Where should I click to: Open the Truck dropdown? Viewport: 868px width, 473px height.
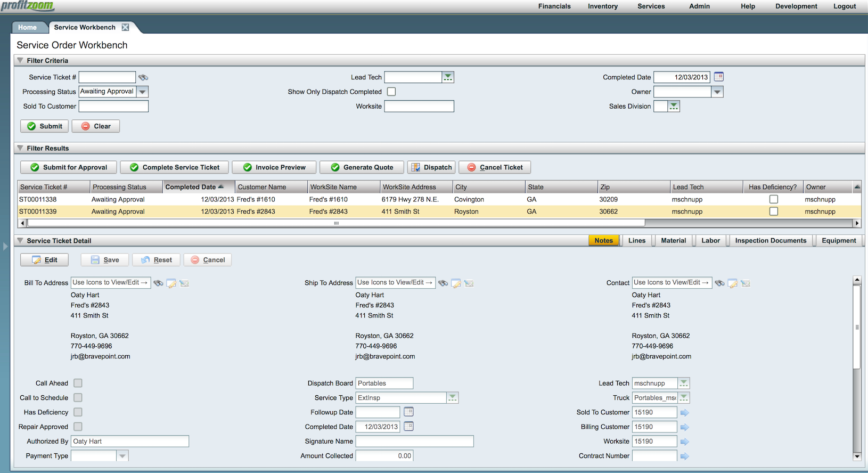[684, 397]
